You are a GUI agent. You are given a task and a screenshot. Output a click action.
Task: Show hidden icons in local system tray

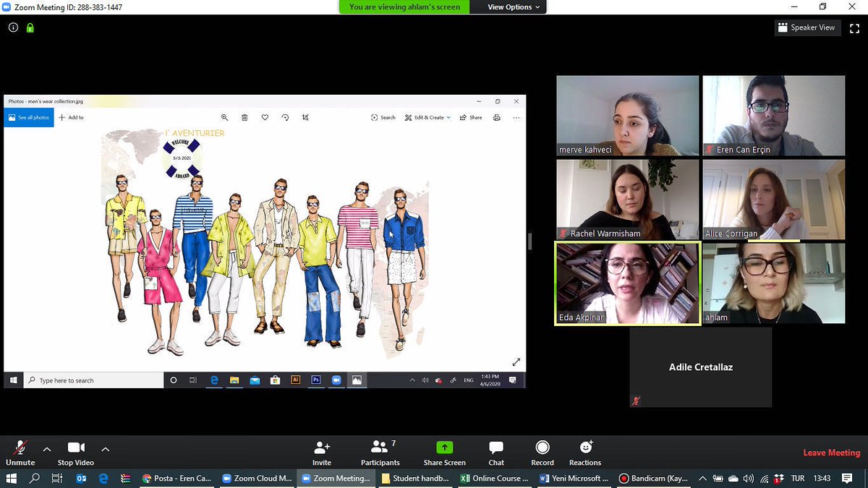(x=702, y=479)
